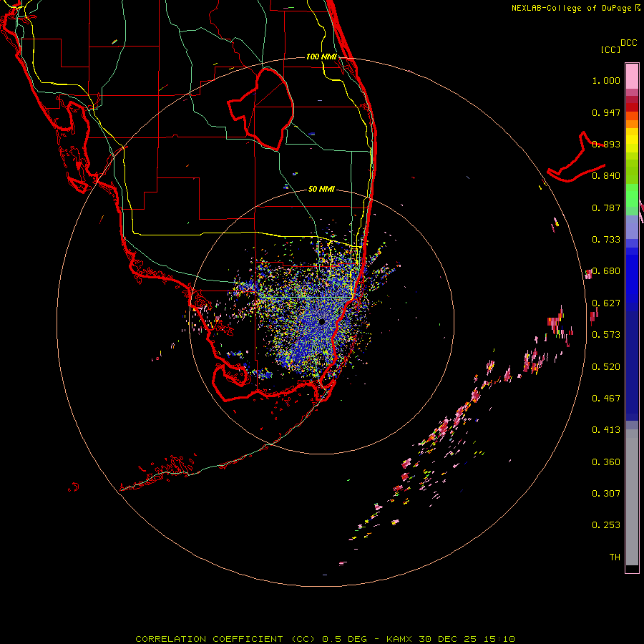Click the 0.573 scale value
Image resolution: width=644 pixels, height=644 pixels.
(606, 335)
